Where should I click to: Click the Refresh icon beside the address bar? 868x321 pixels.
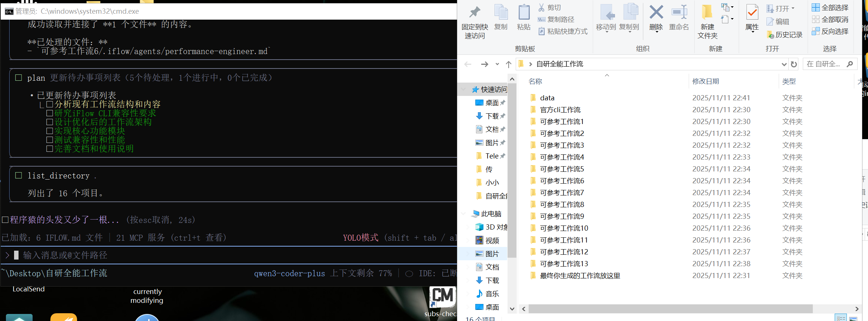pyautogui.click(x=794, y=64)
